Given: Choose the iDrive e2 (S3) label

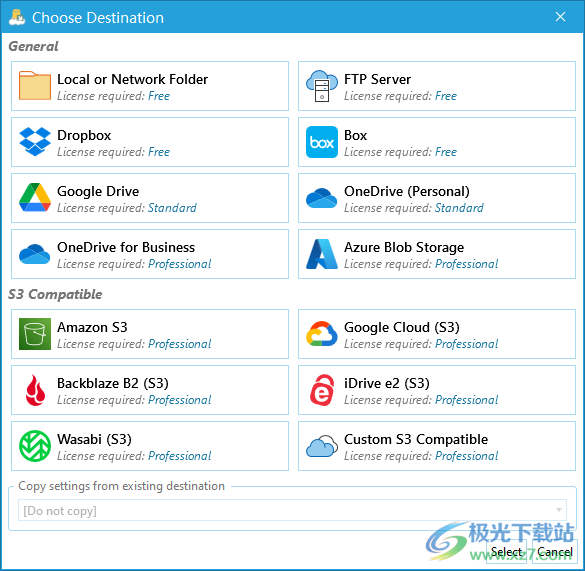Looking at the screenshot, I should pos(387,383).
